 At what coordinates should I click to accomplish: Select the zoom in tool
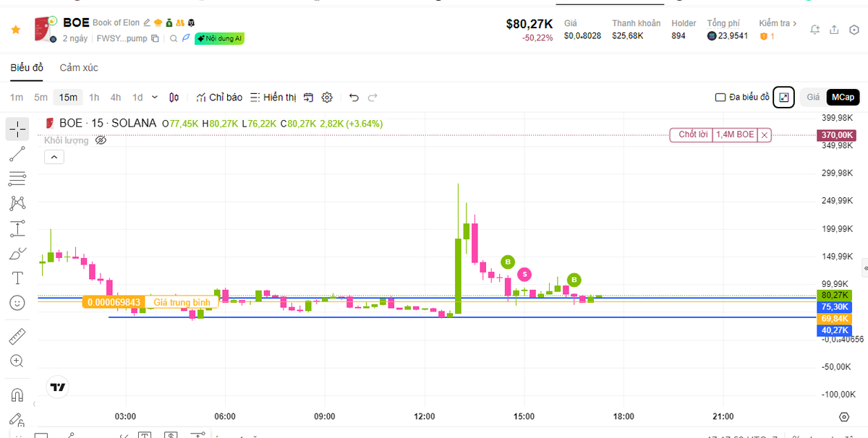[x=17, y=361]
